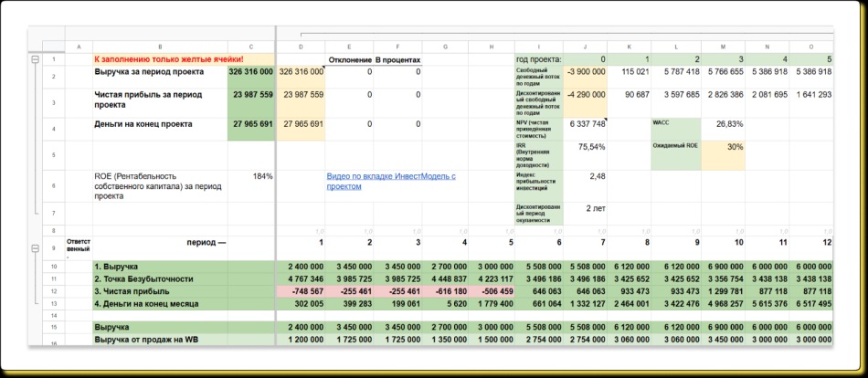The height and width of the screenshot is (378, 868).
Task: Open the ИнвестМодель video link
Action: pos(390,181)
